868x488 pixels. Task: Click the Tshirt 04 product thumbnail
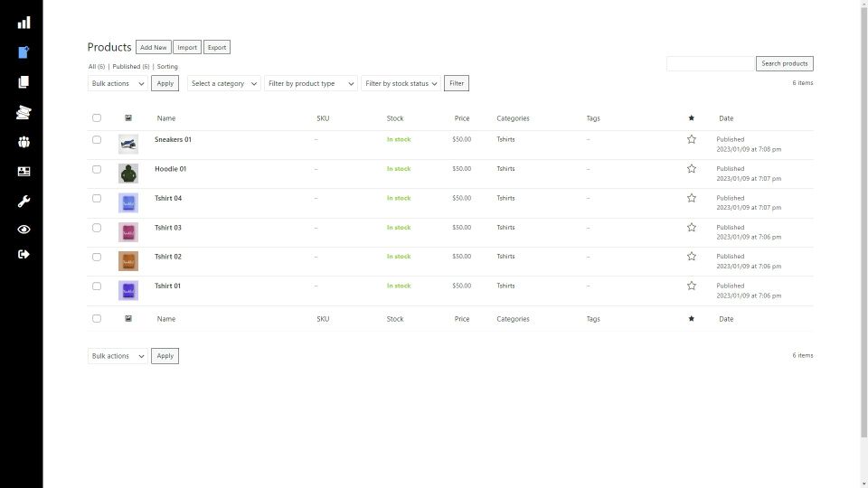tap(128, 203)
